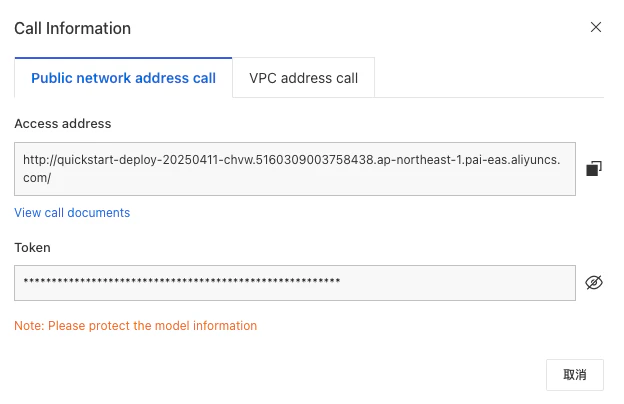624x404 pixels.
Task: Dismiss the dialog with the X icon
Action: click(x=596, y=27)
